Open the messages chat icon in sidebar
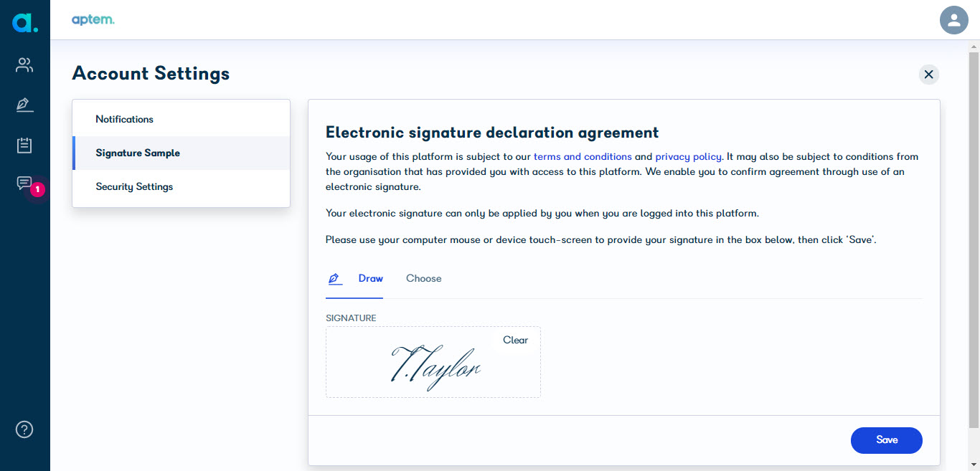Screen dimensions: 980x471 click(x=24, y=184)
